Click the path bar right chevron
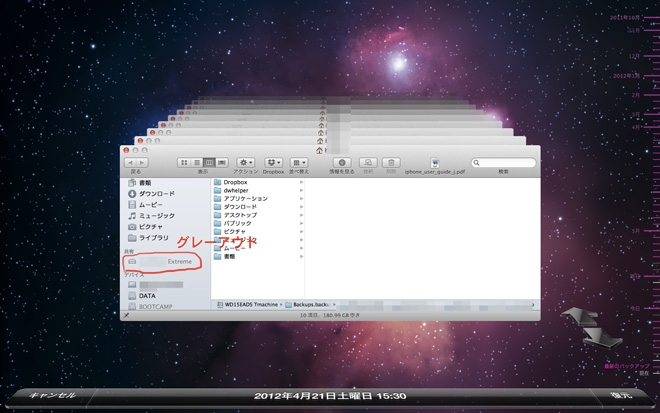The image size is (660, 413). (x=533, y=304)
